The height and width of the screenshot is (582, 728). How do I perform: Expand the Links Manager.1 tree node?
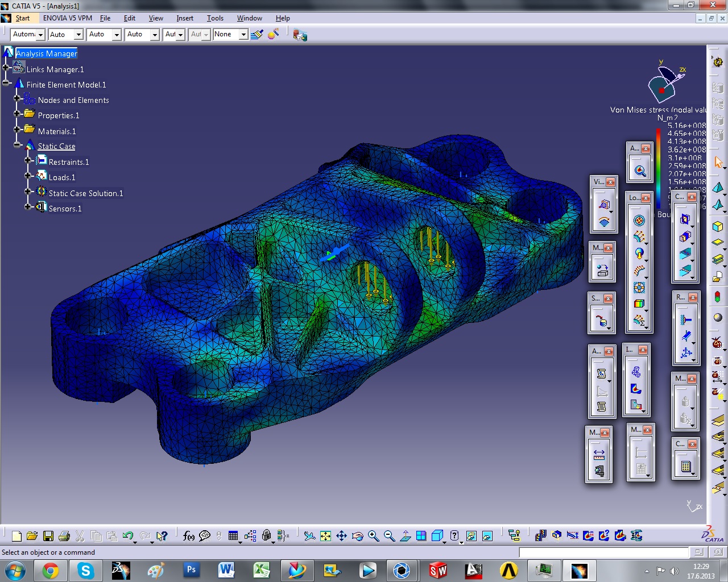(6, 68)
